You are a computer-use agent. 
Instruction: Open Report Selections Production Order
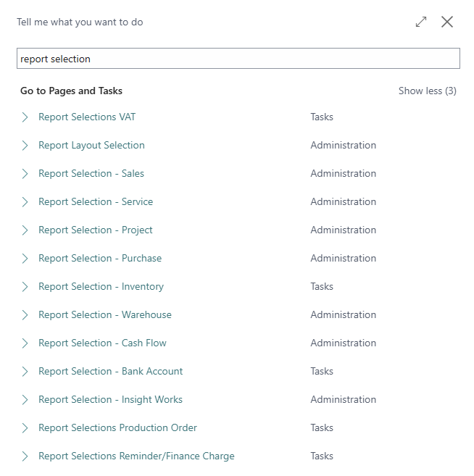pos(117,427)
